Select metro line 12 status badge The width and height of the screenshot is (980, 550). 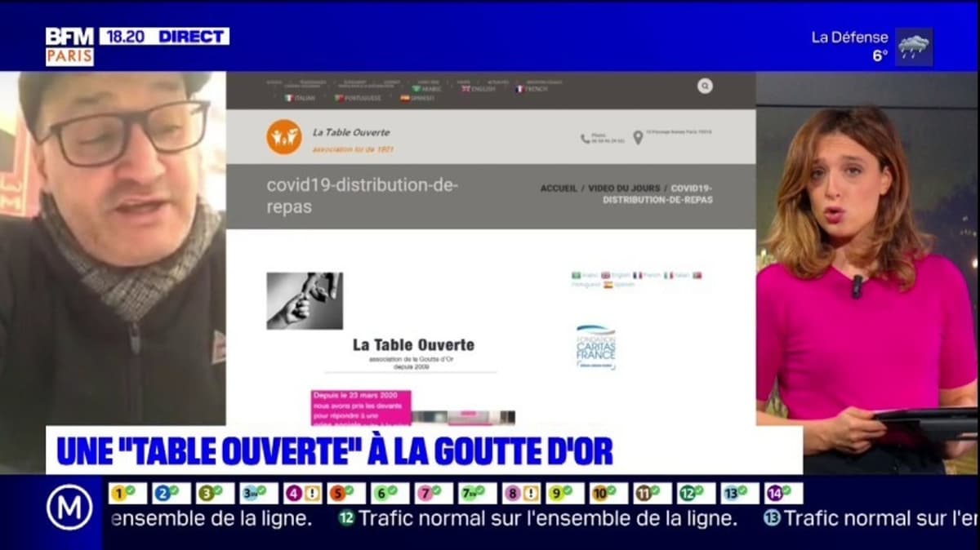(696, 493)
